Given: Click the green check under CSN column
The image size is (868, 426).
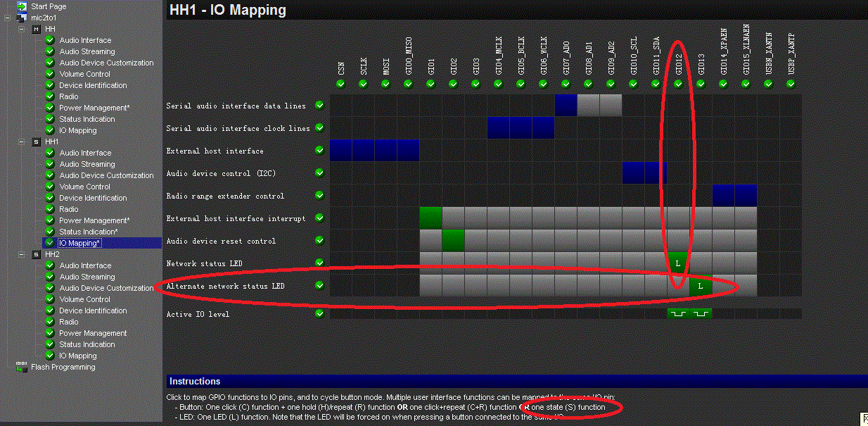Looking at the screenshot, I should [x=340, y=84].
